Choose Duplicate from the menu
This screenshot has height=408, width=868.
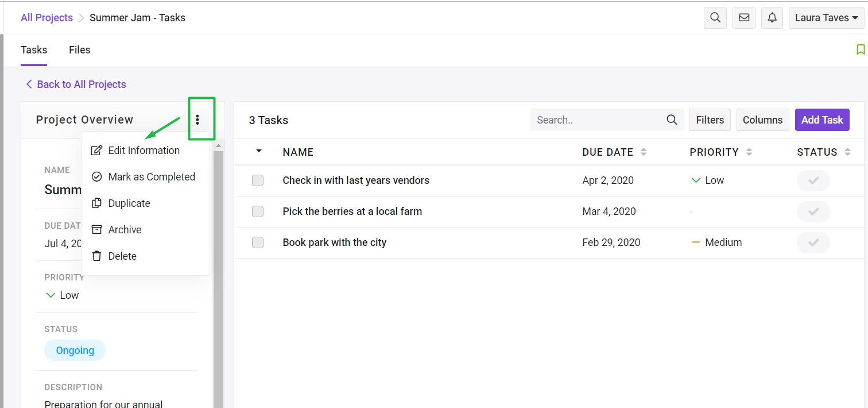pyautogui.click(x=145, y=203)
